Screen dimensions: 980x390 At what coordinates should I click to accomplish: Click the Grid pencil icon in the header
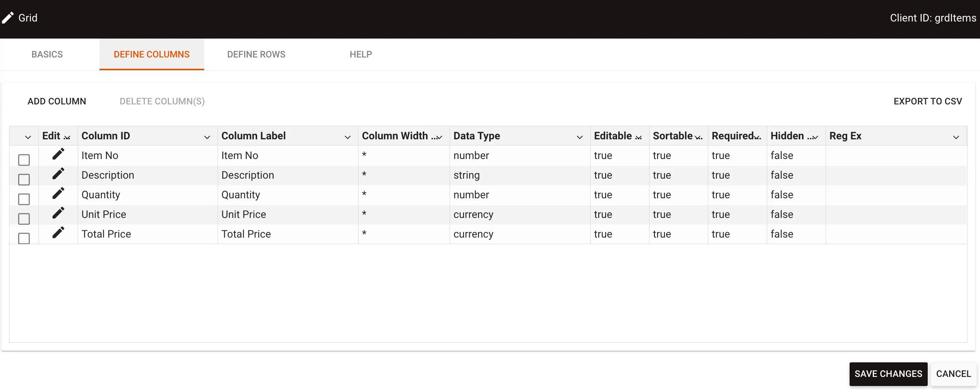coord(8,17)
